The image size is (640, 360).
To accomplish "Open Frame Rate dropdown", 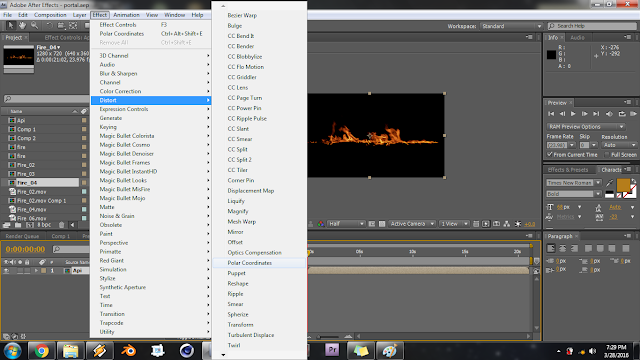I will tap(572, 145).
